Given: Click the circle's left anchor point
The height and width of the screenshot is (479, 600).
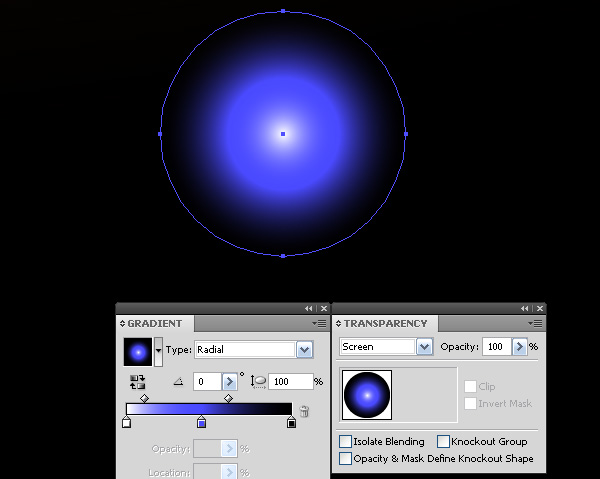Looking at the screenshot, I should 160,134.
